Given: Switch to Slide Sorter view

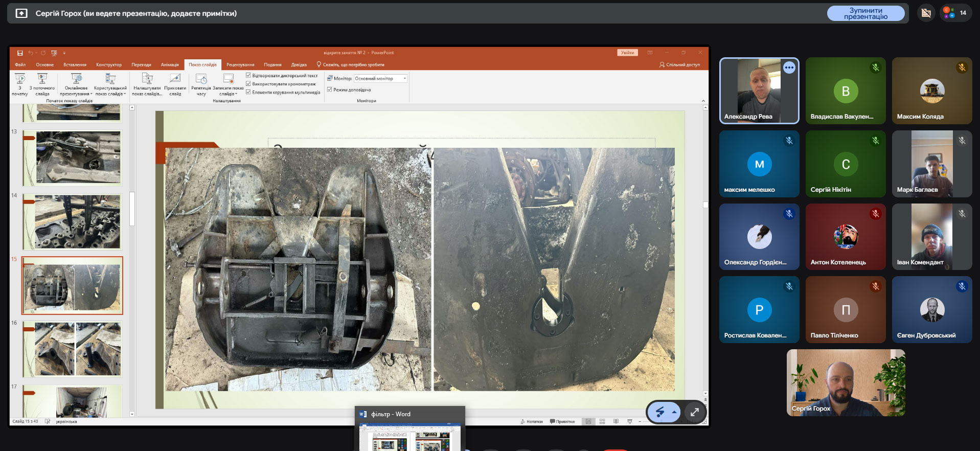Looking at the screenshot, I should [x=602, y=421].
